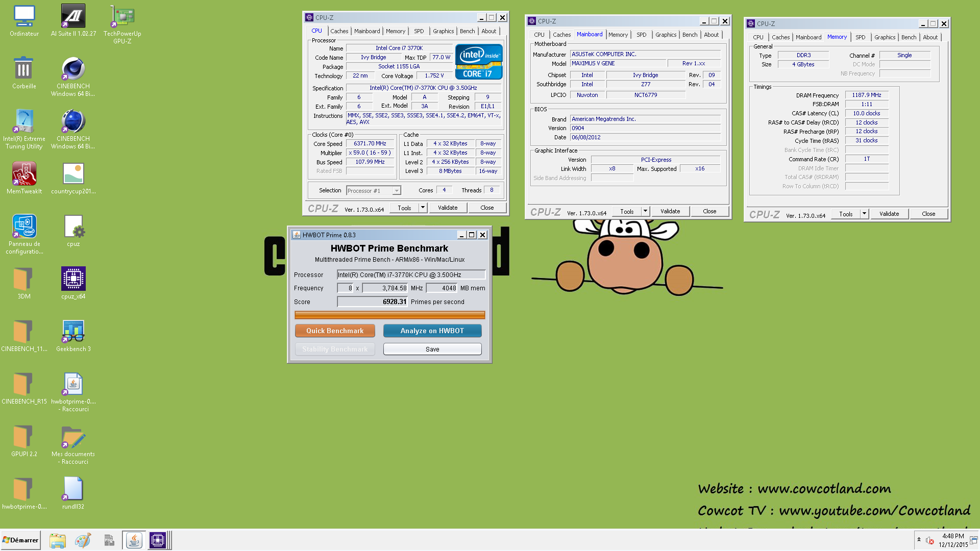Start the Quick Benchmark
This screenshot has height=551, width=980.
(x=335, y=331)
